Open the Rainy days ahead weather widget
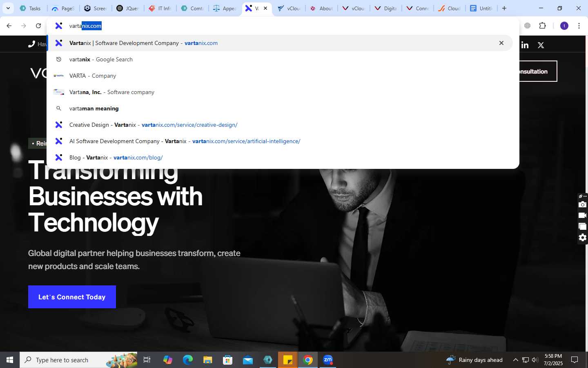This screenshot has width=588, height=368. [x=474, y=360]
